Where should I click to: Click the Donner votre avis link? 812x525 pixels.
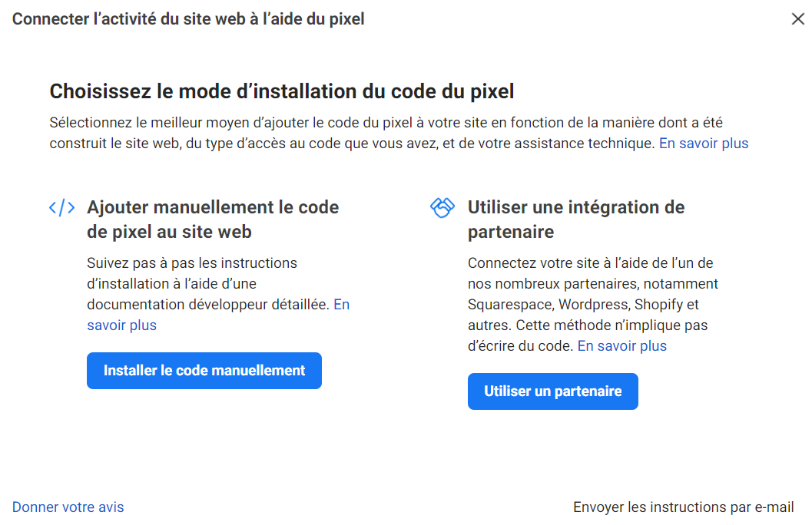(x=68, y=507)
